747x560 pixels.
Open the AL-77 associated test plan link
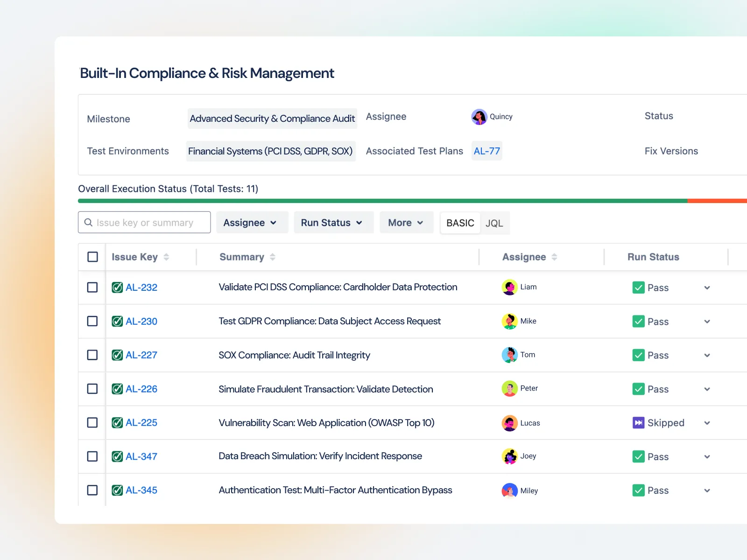(x=486, y=151)
